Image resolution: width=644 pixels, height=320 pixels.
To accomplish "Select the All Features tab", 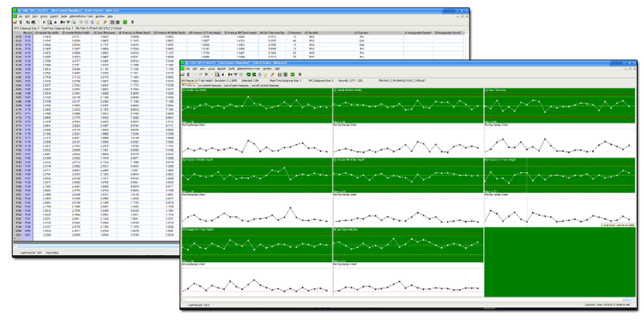I will 189,86.
